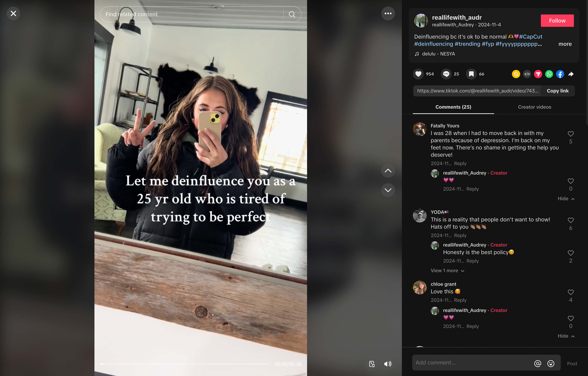588x376 pixels.
Task: Click the Add comment input field
Action: coord(471,362)
